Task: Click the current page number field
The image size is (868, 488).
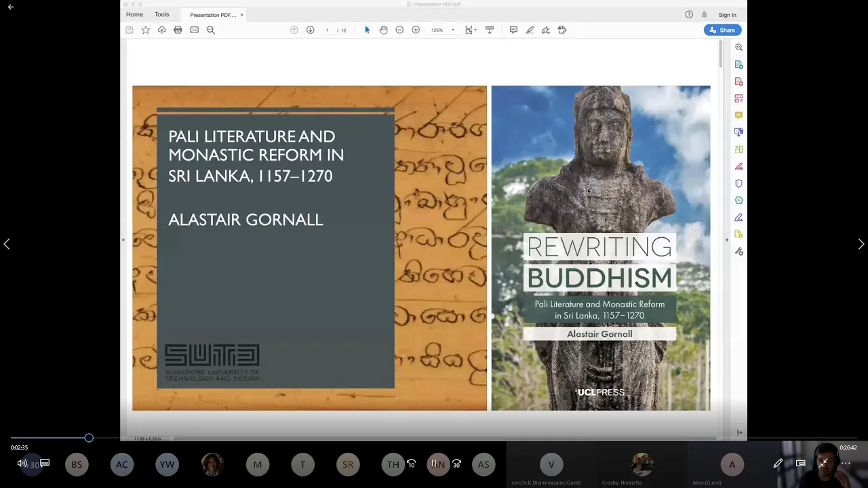Action: click(327, 30)
